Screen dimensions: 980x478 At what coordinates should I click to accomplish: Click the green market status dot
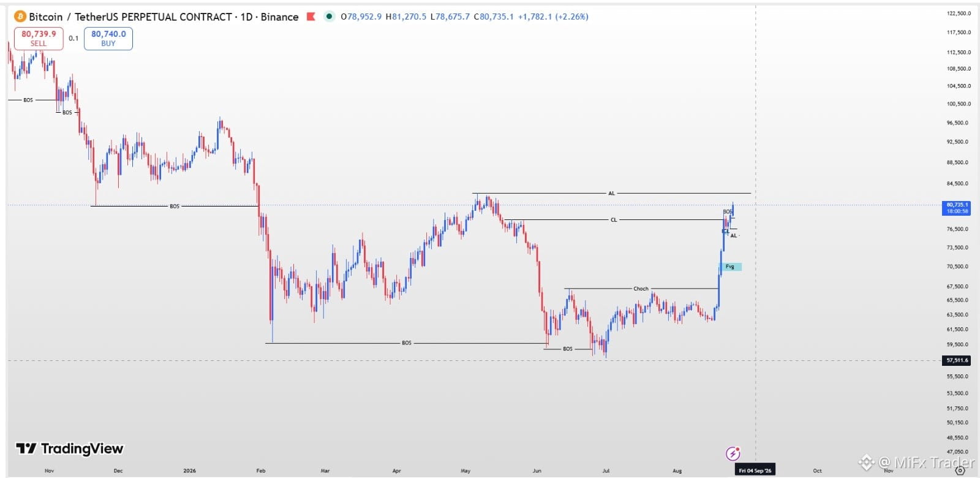(x=329, y=17)
